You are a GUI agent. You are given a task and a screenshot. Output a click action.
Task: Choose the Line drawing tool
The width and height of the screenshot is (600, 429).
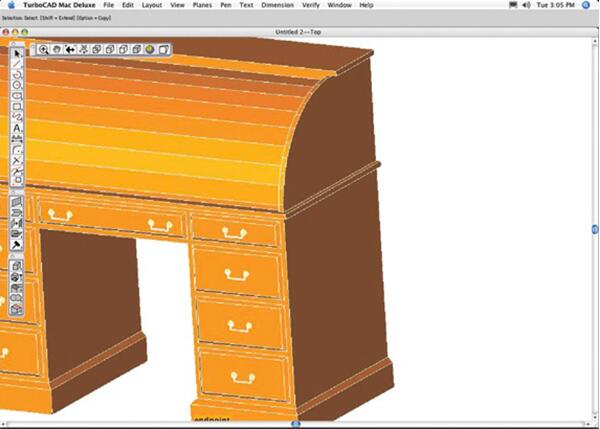17,64
